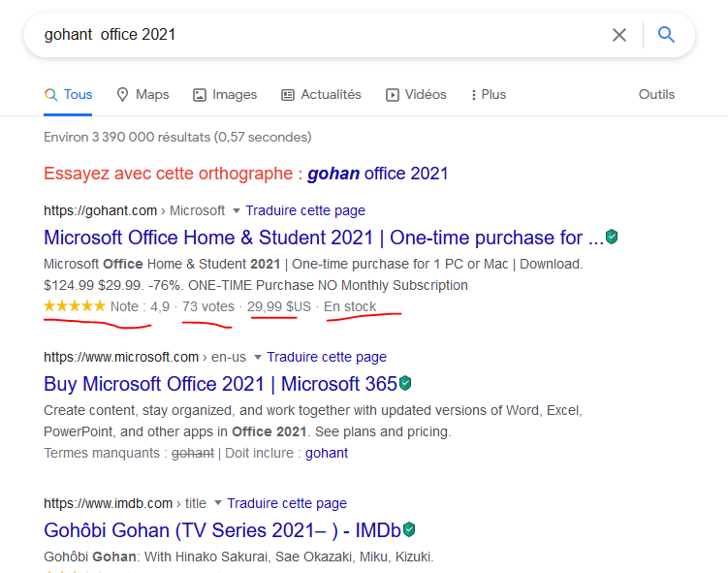
Task: Open the Images tab
Action: 225,95
